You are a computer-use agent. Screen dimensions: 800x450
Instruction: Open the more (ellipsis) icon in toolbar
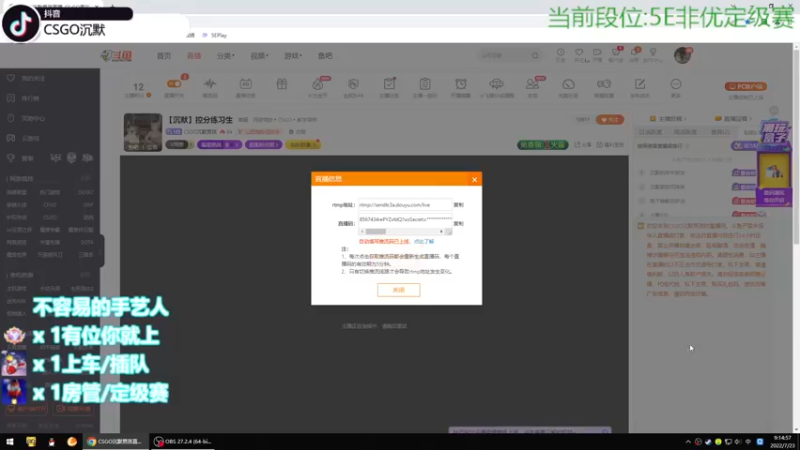pos(676,84)
